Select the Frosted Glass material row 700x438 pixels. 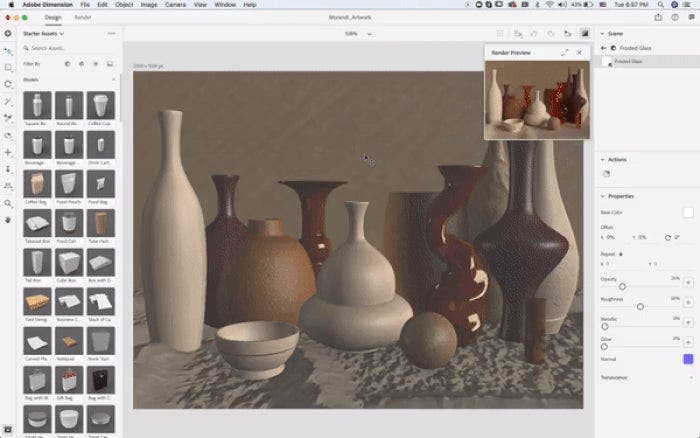click(x=647, y=62)
